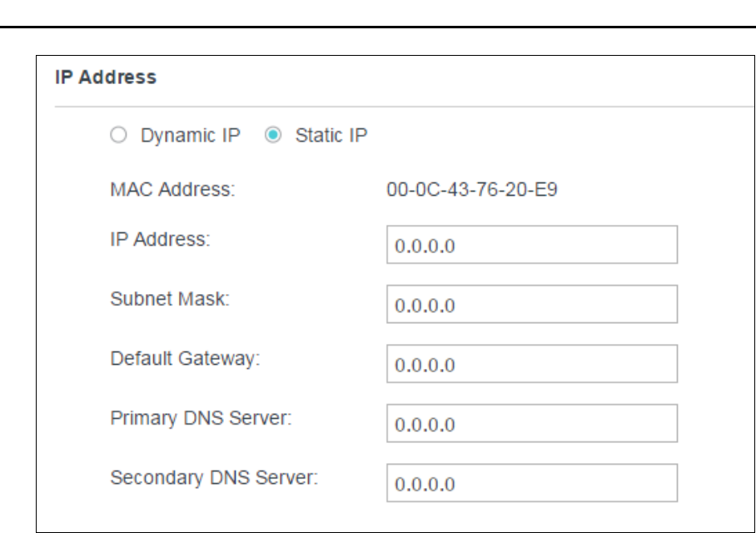Click the black horizontal rule above the panel

click(378, 27)
